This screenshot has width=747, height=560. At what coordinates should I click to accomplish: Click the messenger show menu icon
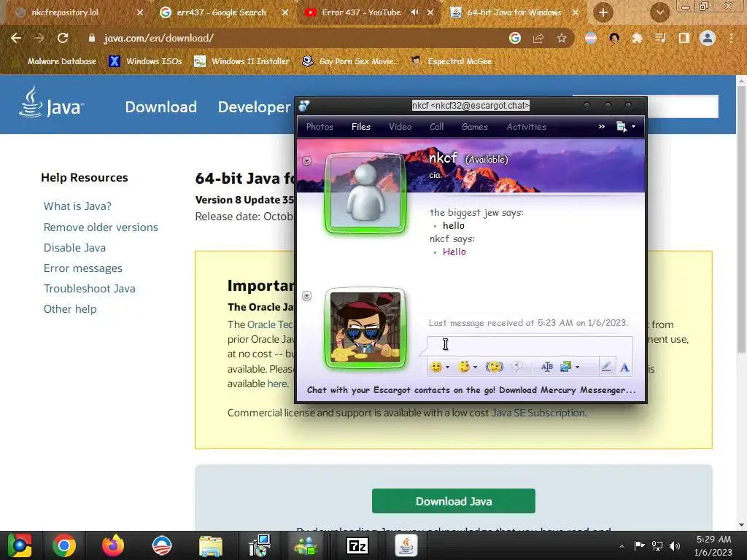coord(622,126)
